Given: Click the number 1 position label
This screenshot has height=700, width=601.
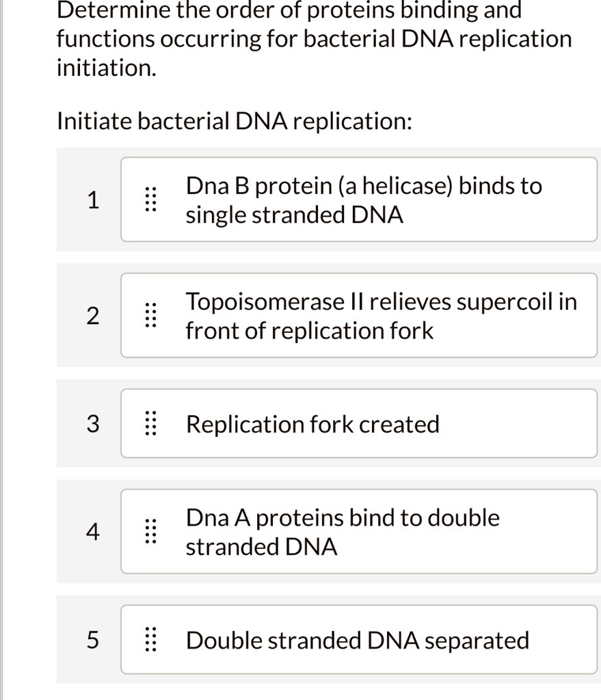Looking at the screenshot, I should click(94, 200).
